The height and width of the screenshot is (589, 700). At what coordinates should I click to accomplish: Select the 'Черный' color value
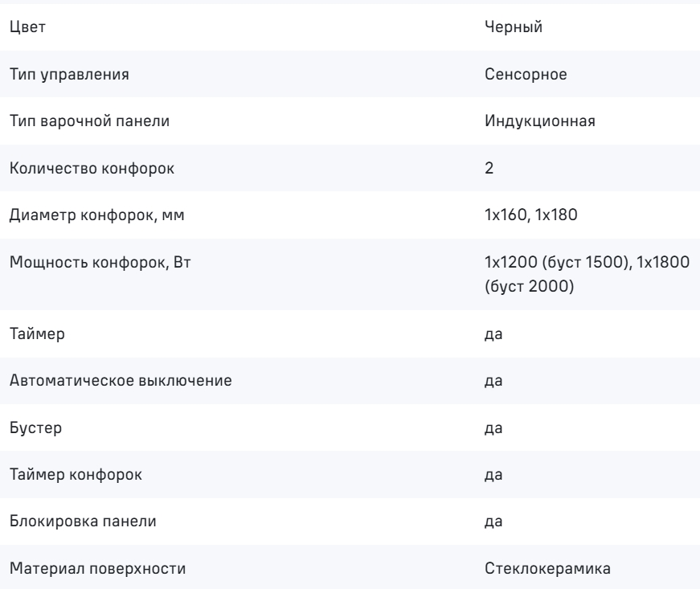[x=514, y=27]
